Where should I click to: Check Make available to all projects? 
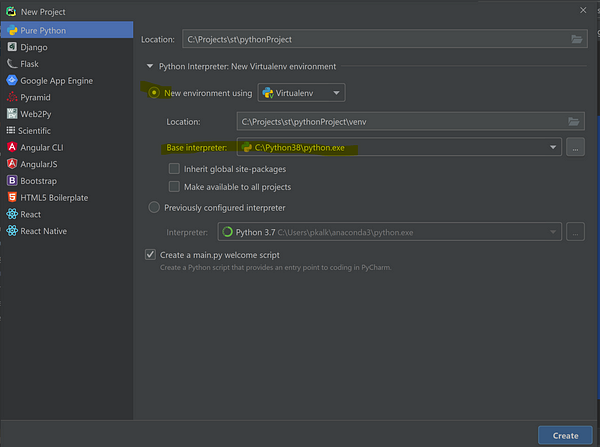174,187
